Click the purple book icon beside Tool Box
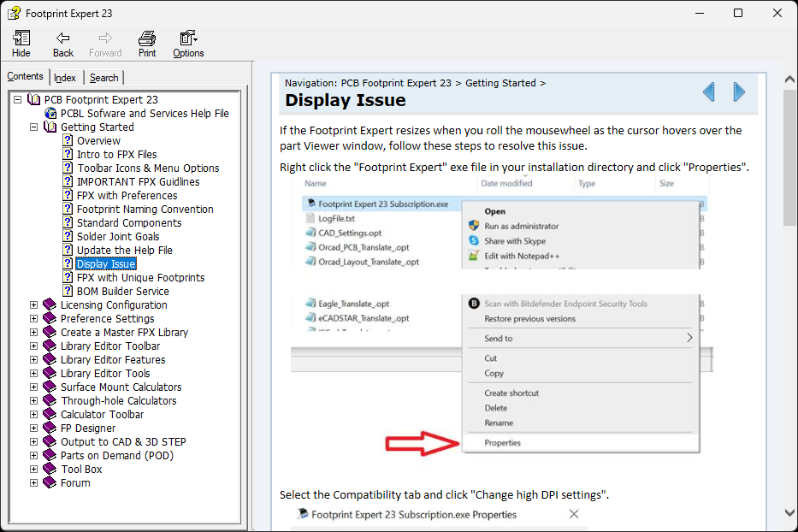 click(50, 469)
